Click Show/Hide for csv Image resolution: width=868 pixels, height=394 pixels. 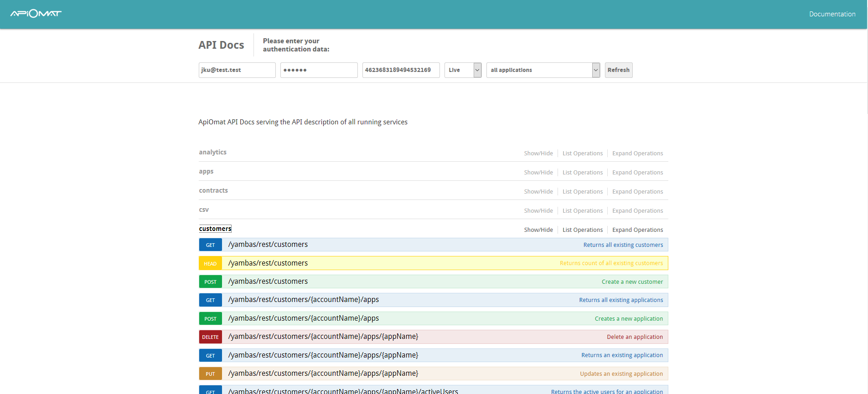(x=538, y=211)
